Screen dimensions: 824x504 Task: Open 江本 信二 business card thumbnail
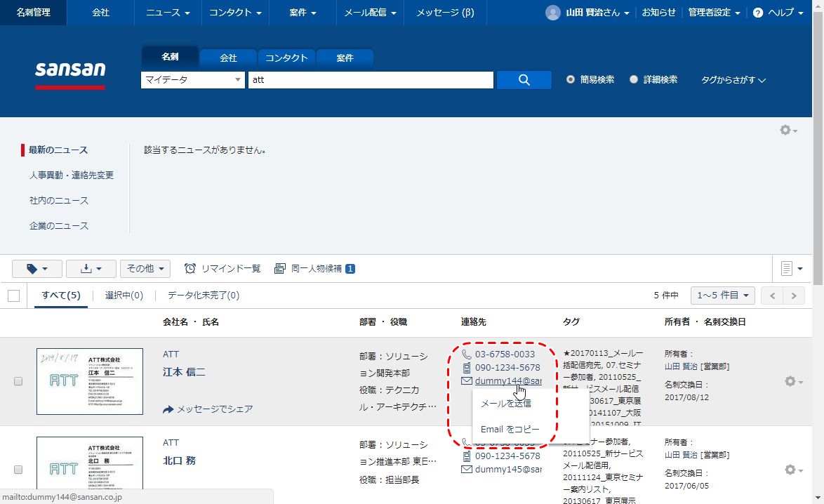[x=90, y=382]
